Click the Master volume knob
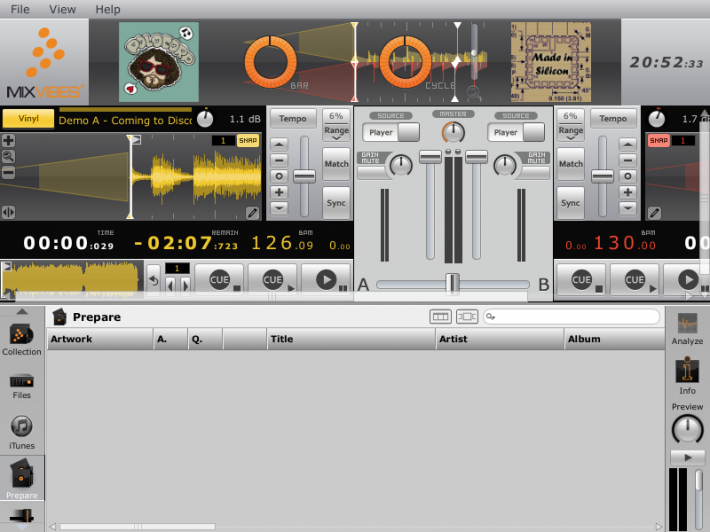The image size is (710, 532). [x=453, y=132]
